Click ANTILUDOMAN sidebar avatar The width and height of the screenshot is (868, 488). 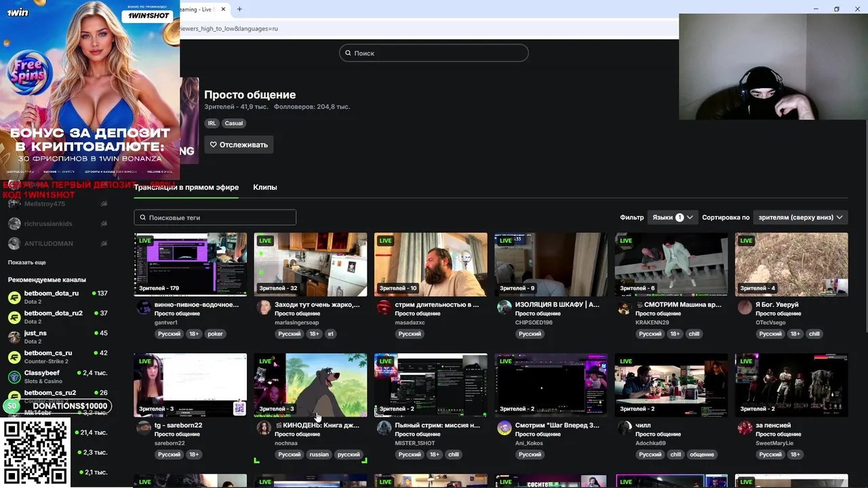[14, 243]
